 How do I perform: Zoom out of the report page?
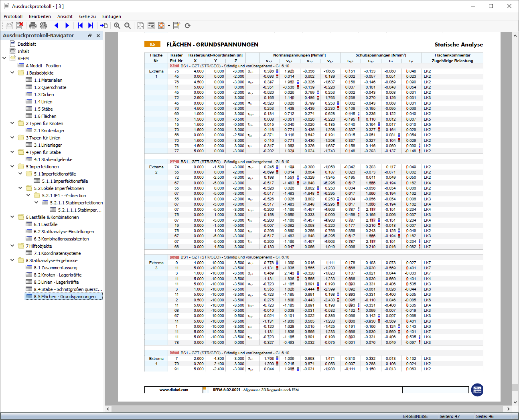[128, 26]
